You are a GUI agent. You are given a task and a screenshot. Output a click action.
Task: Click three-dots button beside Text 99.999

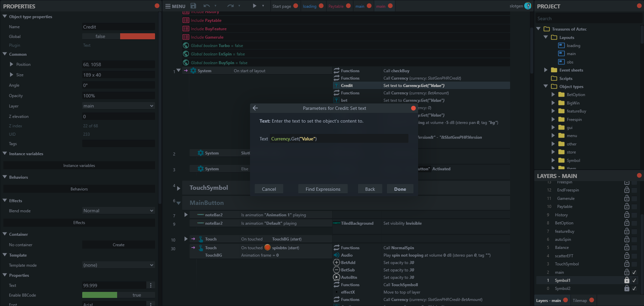tap(151, 285)
